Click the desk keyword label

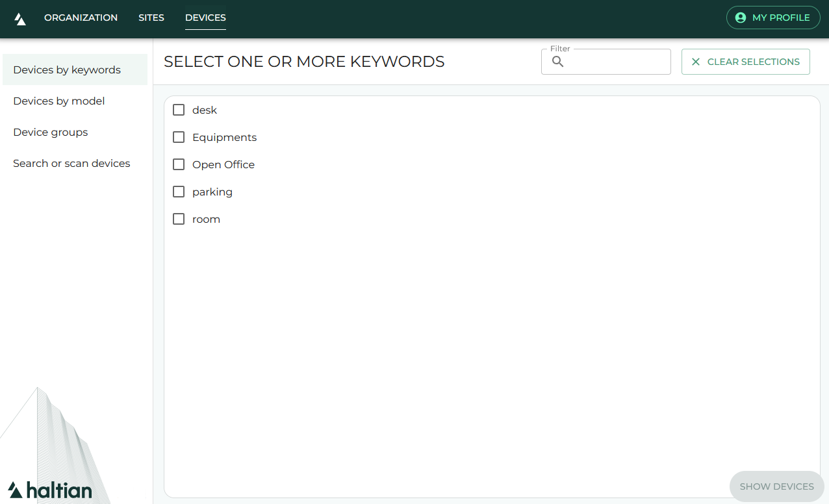[x=205, y=110]
